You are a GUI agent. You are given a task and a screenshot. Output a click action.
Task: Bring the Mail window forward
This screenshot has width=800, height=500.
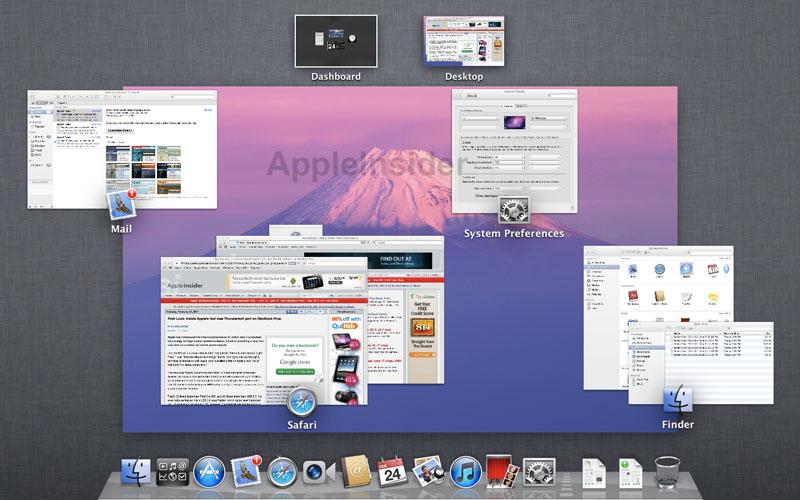coord(122,149)
